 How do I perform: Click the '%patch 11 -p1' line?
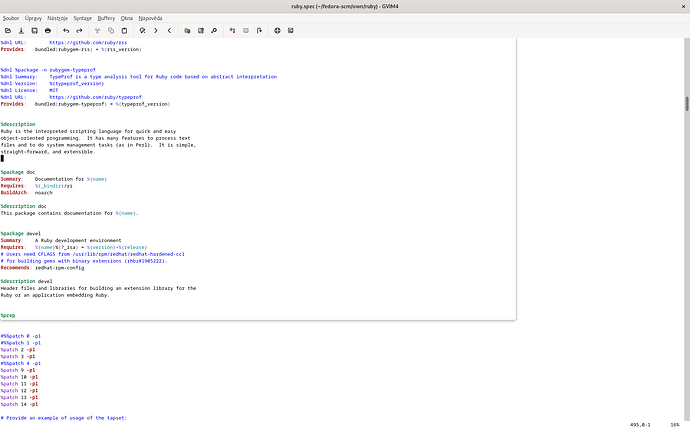pos(19,384)
